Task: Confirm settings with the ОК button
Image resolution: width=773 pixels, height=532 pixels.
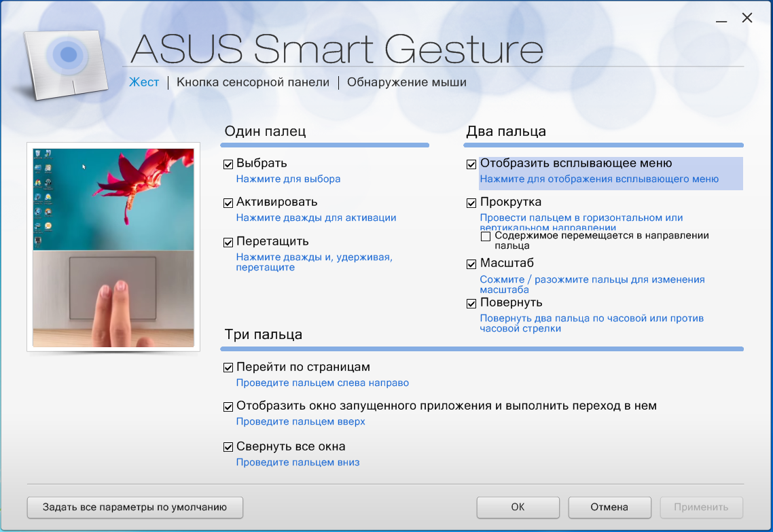Action: (518, 508)
